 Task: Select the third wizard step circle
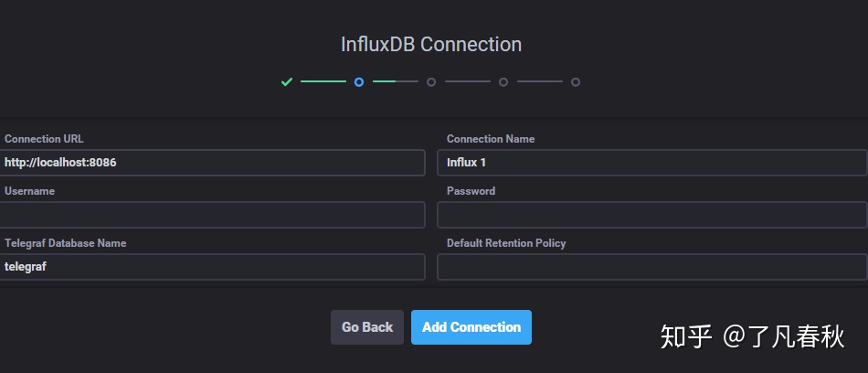[x=431, y=82]
